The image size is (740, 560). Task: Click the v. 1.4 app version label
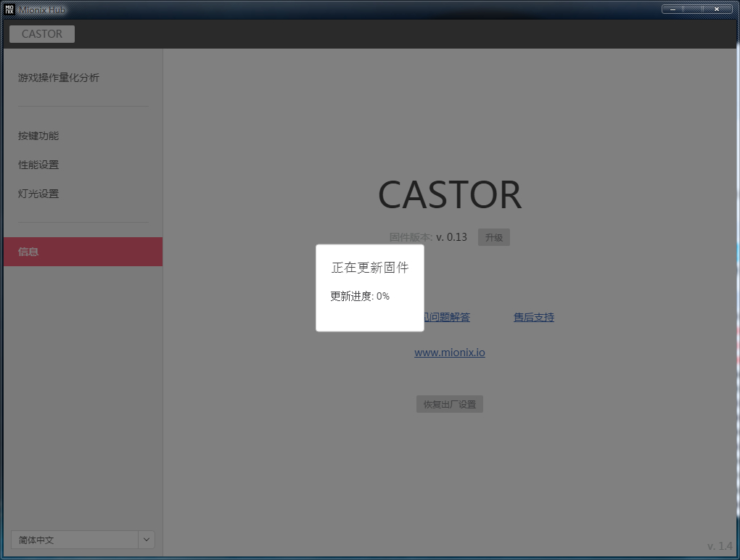[720, 546]
